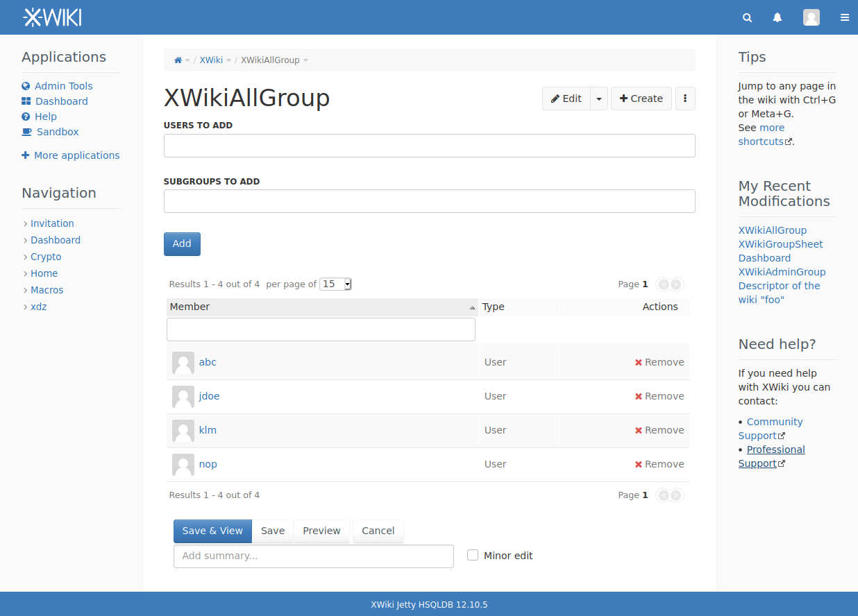Image resolution: width=858 pixels, height=616 pixels.
Task: Click the Help question mark icon
Action: point(26,117)
